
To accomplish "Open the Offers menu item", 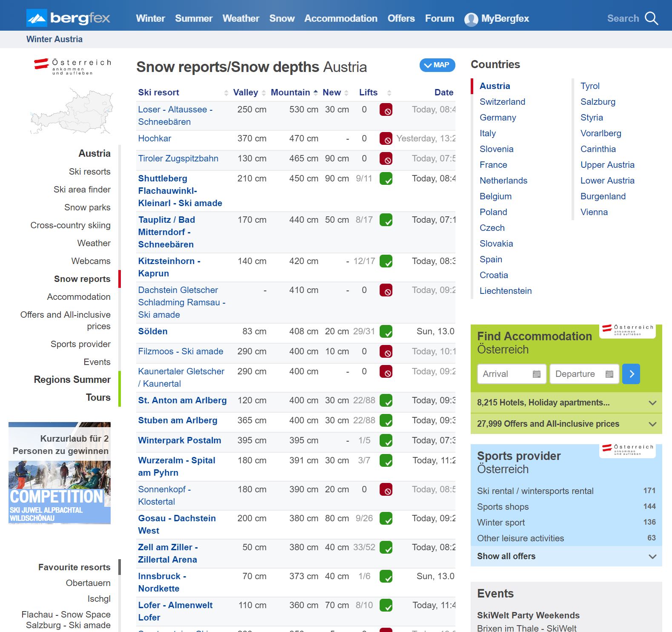I will click(x=401, y=18).
